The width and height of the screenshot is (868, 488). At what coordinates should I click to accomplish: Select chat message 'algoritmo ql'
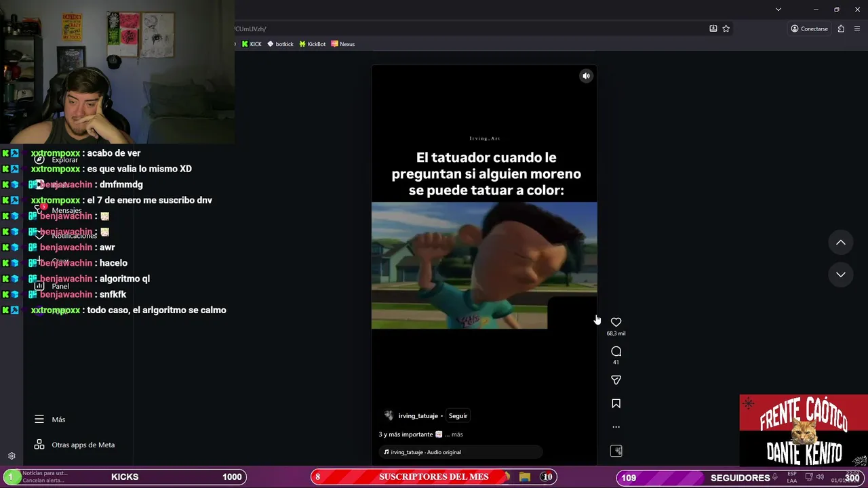[x=125, y=279]
